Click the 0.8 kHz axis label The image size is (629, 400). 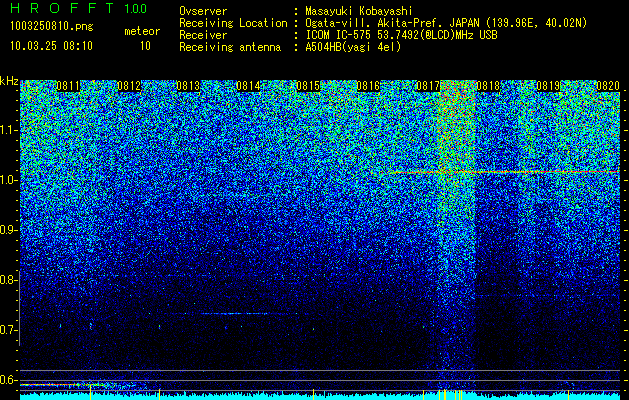tap(9, 280)
